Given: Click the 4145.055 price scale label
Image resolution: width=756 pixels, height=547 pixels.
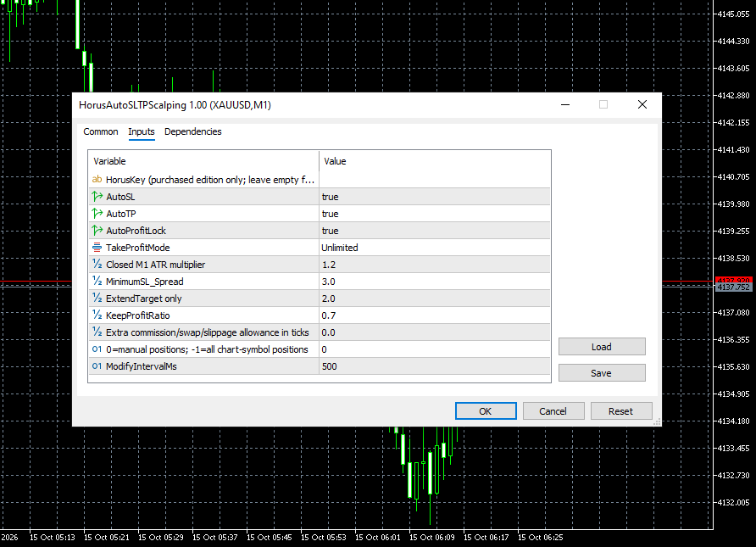Looking at the screenshot, I should coord(733,14).
